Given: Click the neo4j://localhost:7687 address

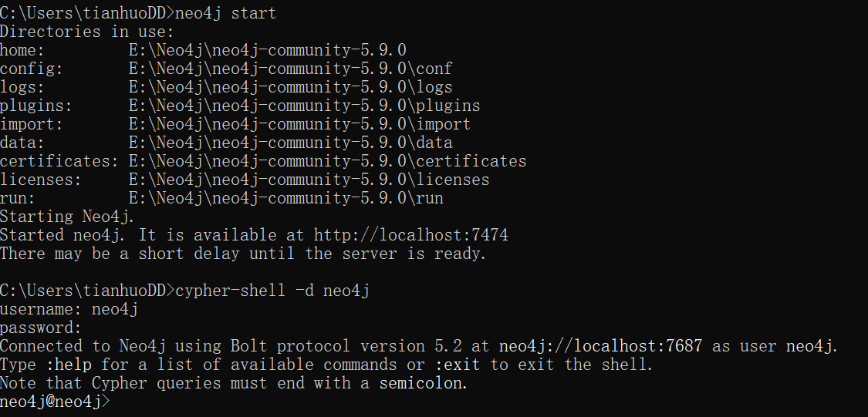Looking at the screenshot, I should click(600, 346).
